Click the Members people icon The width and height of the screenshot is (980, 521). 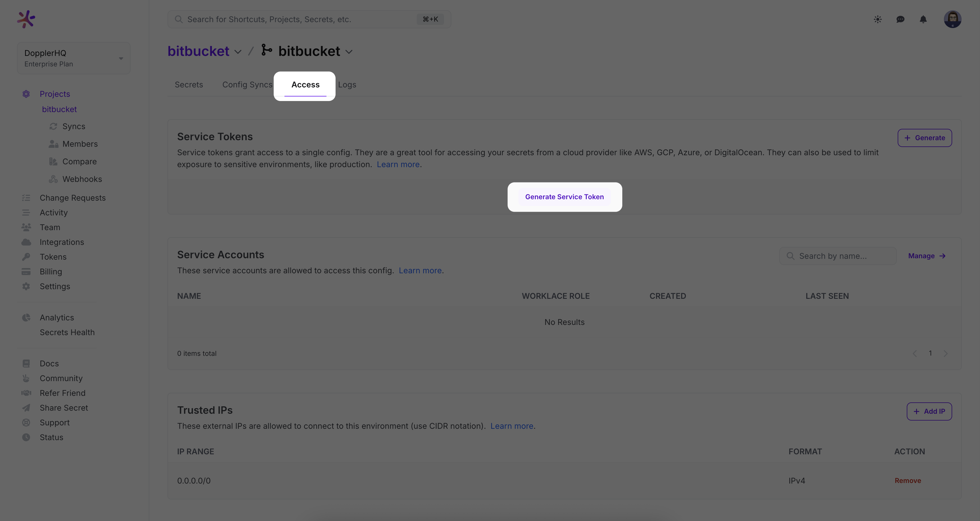(x=53, y=144)
